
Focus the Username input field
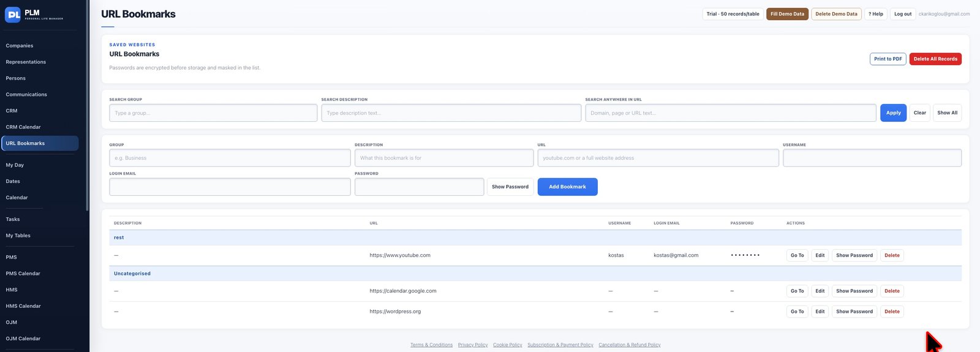(x=872, y=158)
